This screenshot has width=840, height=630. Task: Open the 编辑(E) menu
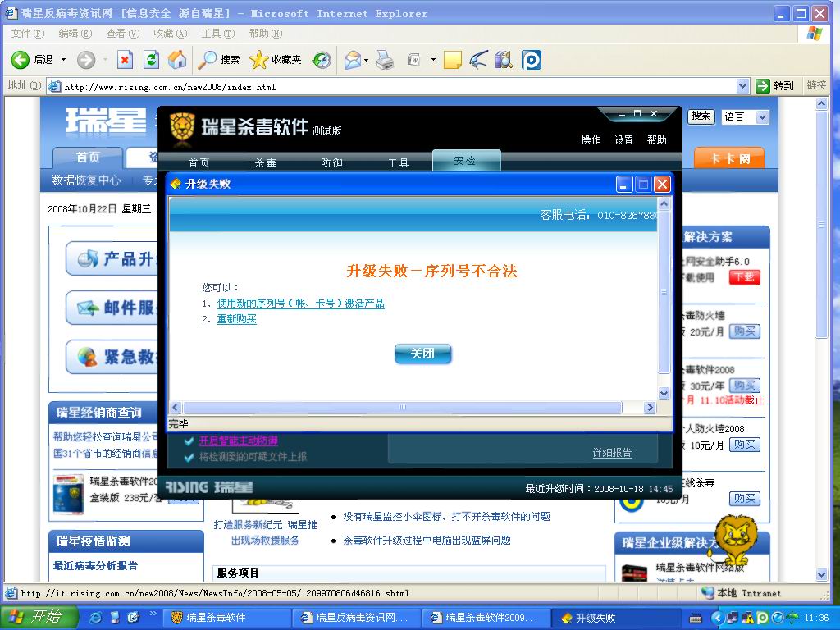tap(75, 33)
